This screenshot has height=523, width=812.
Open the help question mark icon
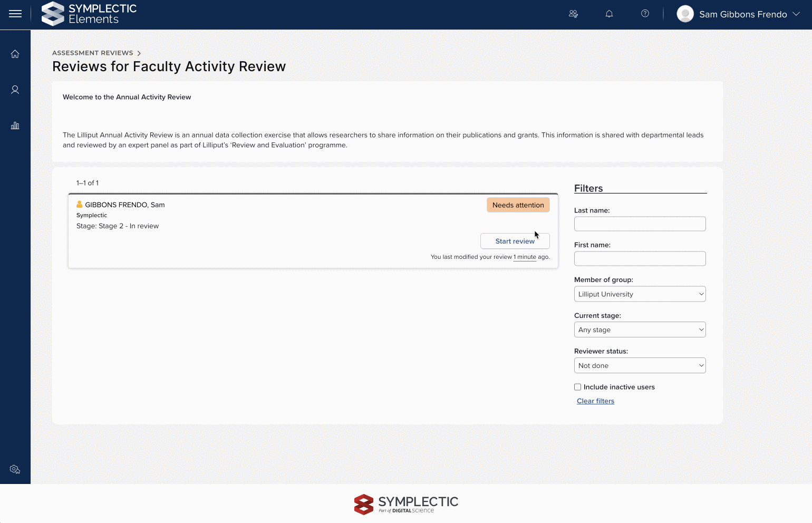coord(645,14)
